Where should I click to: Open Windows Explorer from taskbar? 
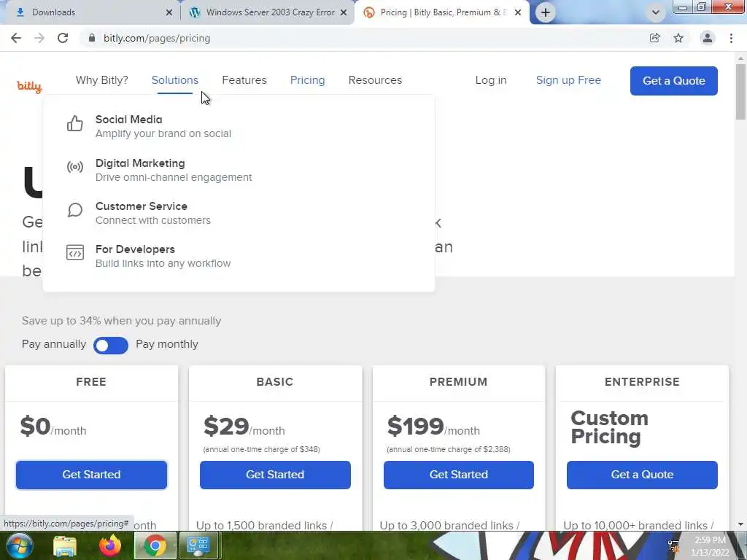[65, 545]
